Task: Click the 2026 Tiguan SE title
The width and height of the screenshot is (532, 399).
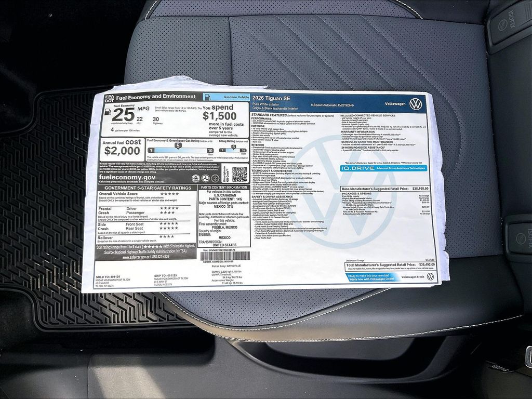Action: (271, 98)
